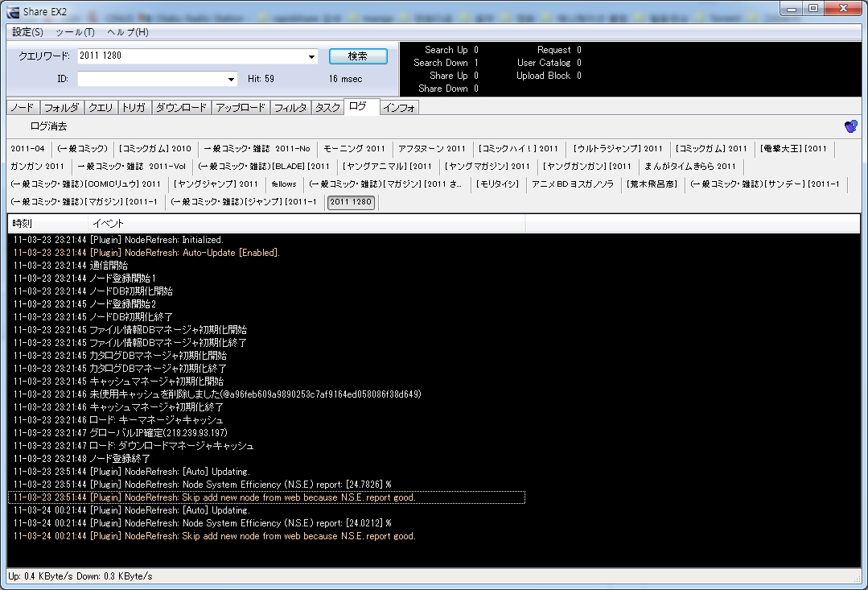Screen dimensions: 868x590
Task: Open the 設定(S) menu
Action: (x=27, y=32)
